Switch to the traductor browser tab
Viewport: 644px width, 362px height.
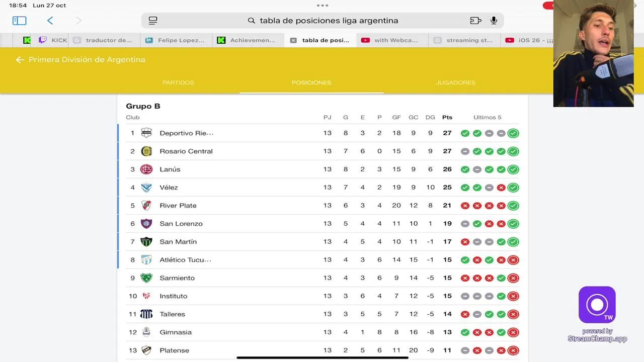pyautogui.click(x=108, y=40)
